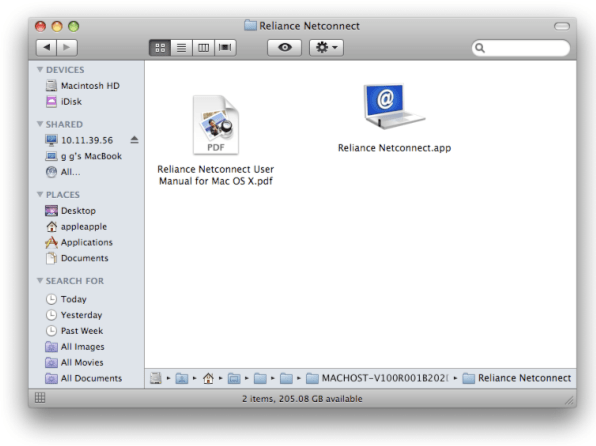The width and height of the screenshot is (596, 446).
Task: Close the Finder window with the red button
Action: click(x=40, y=26)
